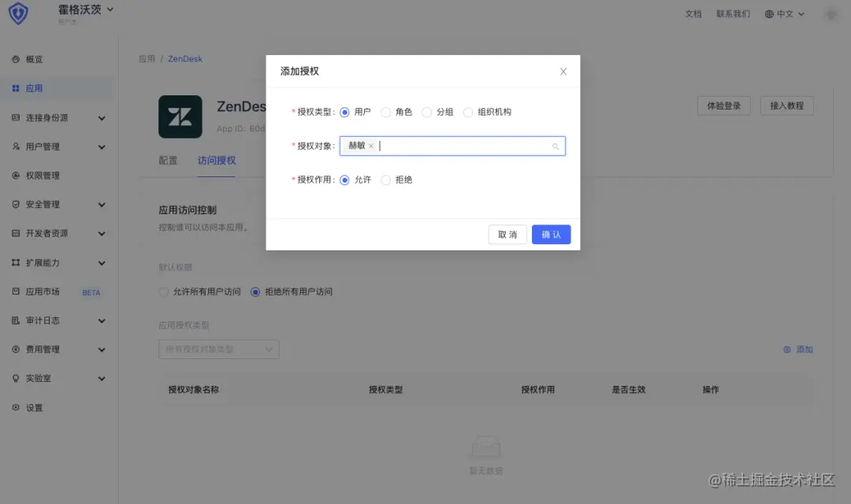851x504 pixels.
Task: Expand 安全管理 menu chevron
Action: tap(102, 205)
